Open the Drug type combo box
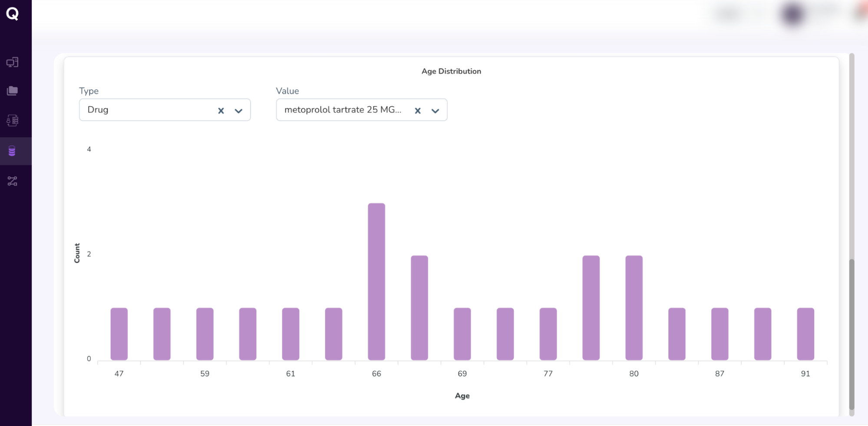868x426 pixels. [148, 110]
